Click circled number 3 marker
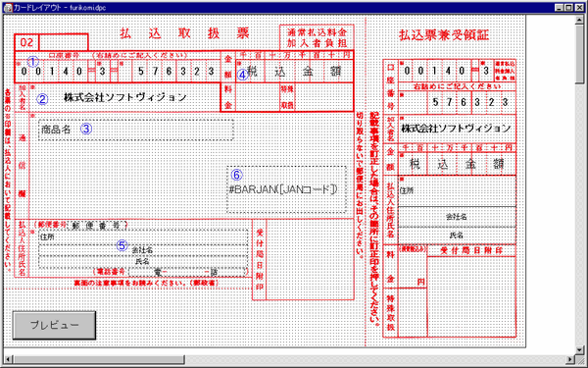This screenshot has width=588, height=368. click(86, 130)
